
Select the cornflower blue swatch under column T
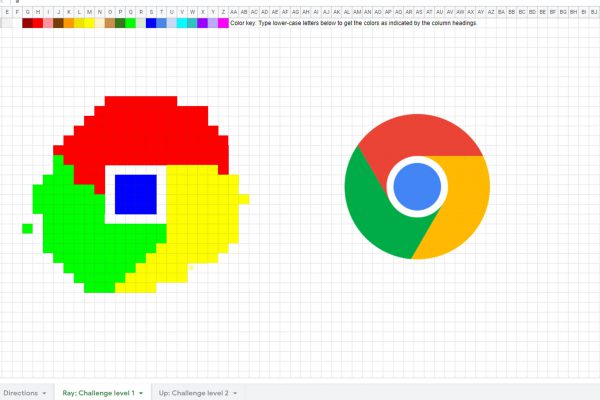pyautogui.click(x=161, y=23)
